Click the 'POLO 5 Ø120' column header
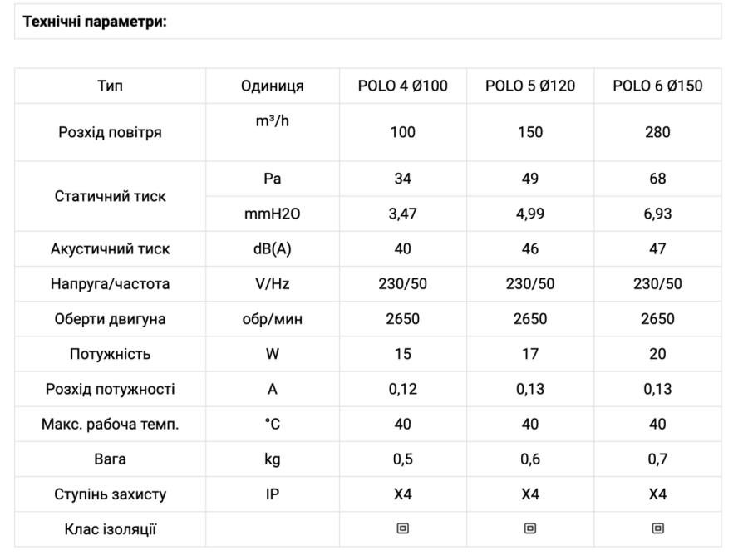This screenshot has width=748, height=560. click(x=530, y=86)
